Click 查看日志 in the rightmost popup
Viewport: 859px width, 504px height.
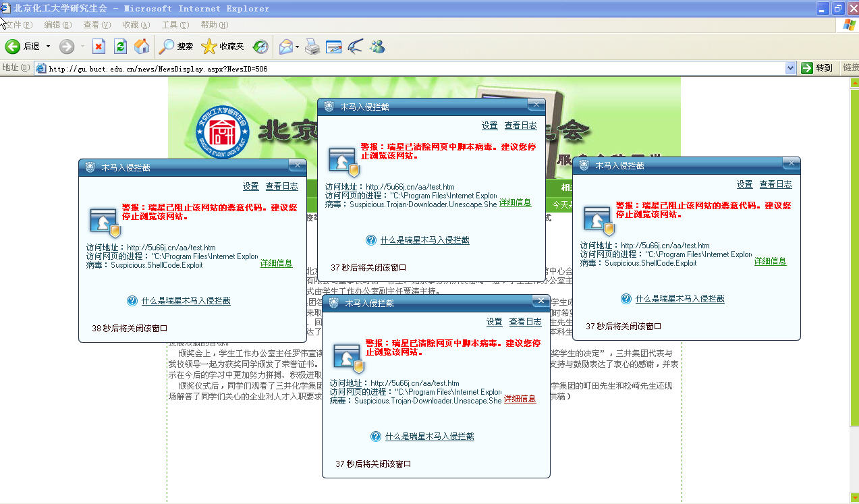click(x=776, y=184)
